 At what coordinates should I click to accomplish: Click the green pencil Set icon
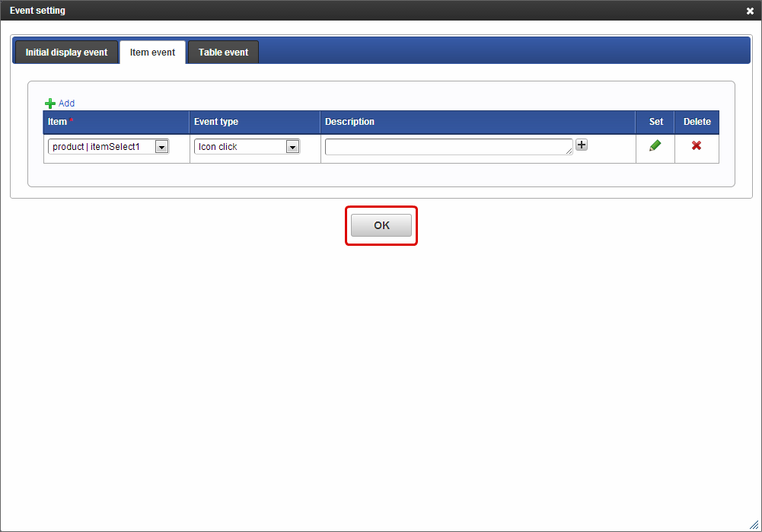click(x=655, y=146)
